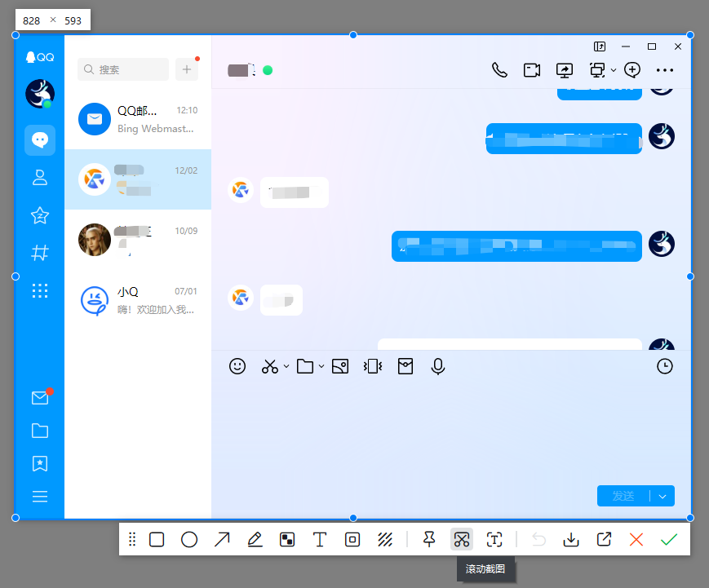Pin the screenshot to the screen
The image size is (709, 588).
click(x=429, y=539)
